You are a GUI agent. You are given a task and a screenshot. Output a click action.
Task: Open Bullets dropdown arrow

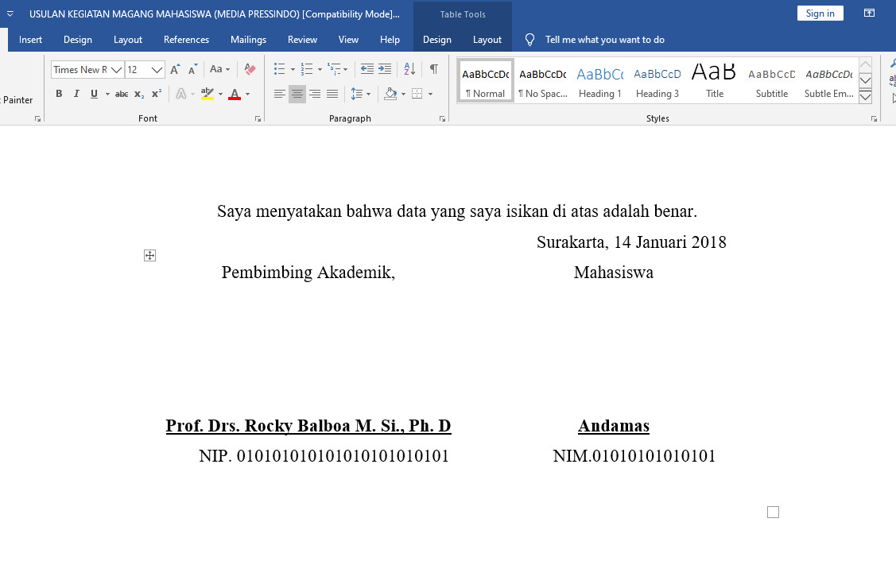(x=293, y=70)
